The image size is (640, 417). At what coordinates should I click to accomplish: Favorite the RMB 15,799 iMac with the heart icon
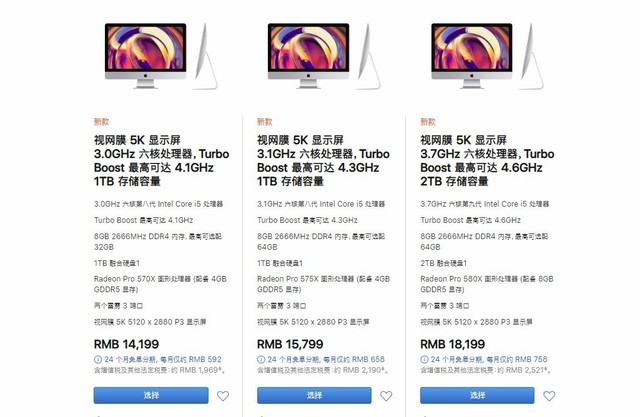386,396
